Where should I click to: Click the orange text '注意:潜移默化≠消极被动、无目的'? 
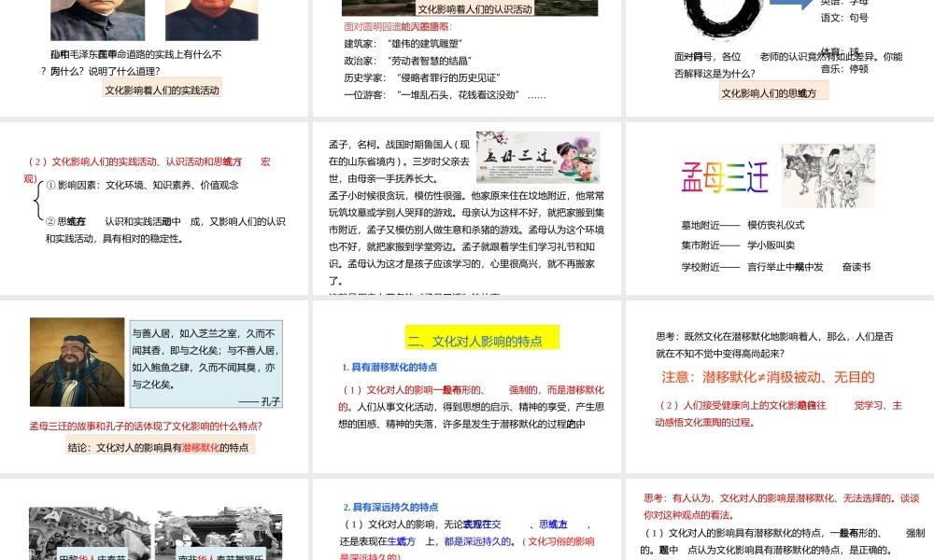pos(768,377)
